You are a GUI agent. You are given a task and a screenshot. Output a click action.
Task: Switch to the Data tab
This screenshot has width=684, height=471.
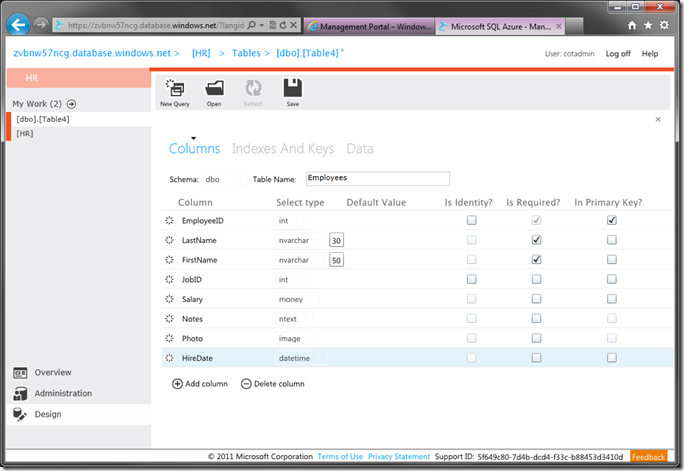[x=360, y=149]
